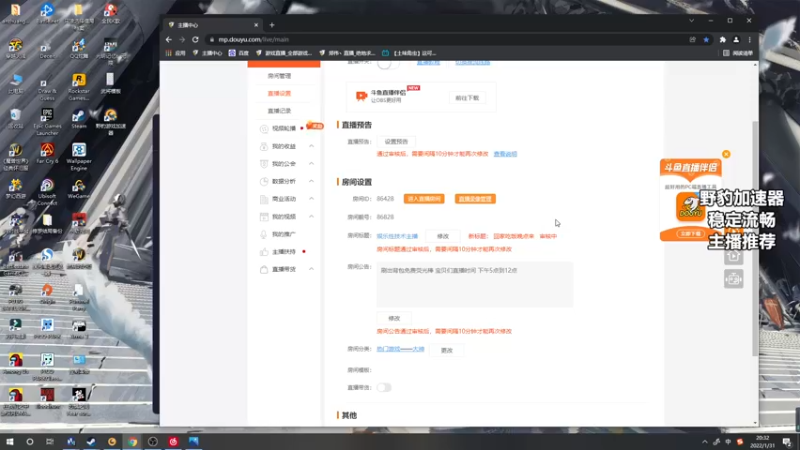Toggle the live switch at page top
Viewport: 800px width, 450px height.
click(388, 64)
